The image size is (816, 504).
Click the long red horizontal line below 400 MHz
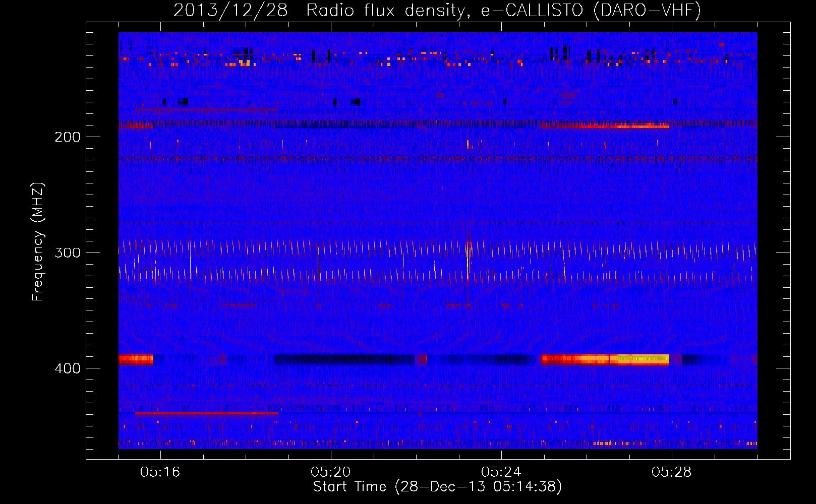(x=206, y=413)
